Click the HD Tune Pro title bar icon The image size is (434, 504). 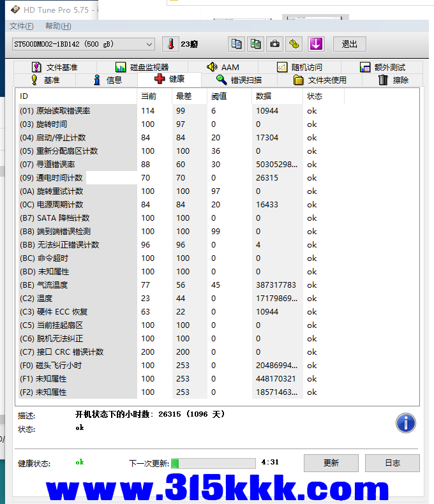tap(15, 10)
